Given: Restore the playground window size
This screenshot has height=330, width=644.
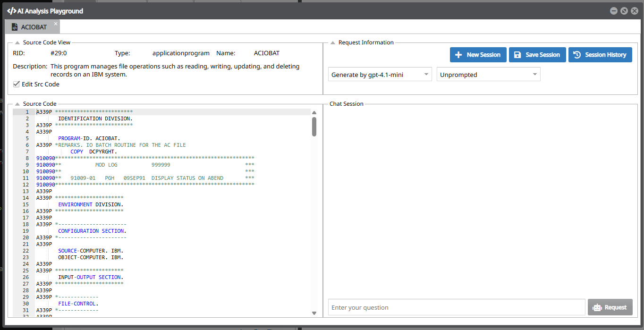Looking at the screenshot, I should click(624, 11).
